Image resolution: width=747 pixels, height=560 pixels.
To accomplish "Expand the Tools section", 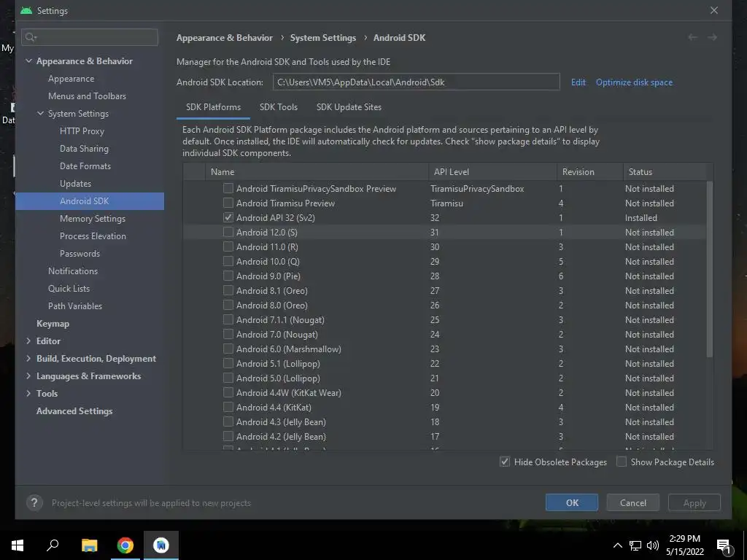I will tap(28, 394).
